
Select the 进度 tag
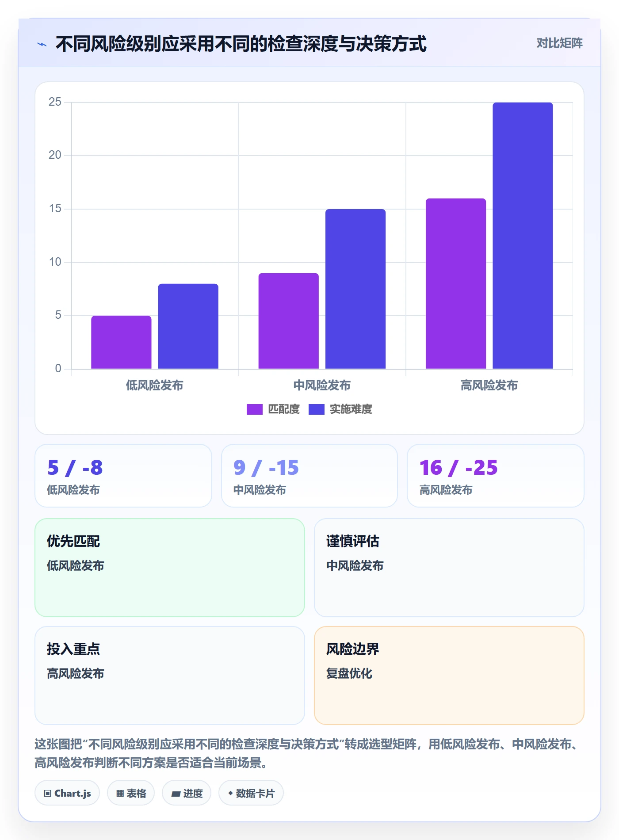[187, 793]
